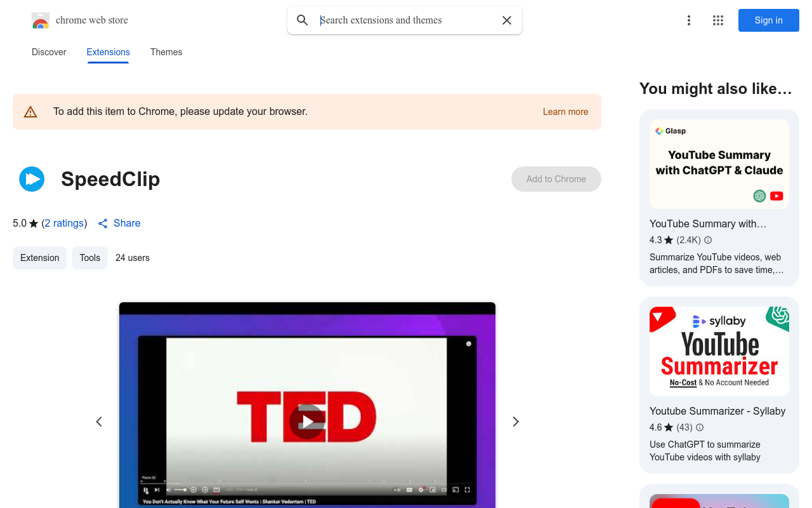Click the video info icon in preview
812x508 pixels.
coord(469,344)
